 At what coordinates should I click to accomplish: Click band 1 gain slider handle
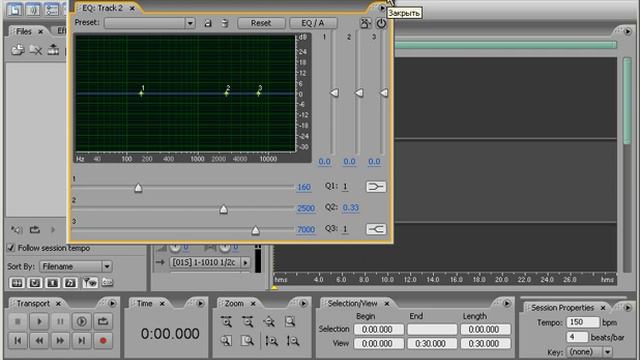coord(334,93)
